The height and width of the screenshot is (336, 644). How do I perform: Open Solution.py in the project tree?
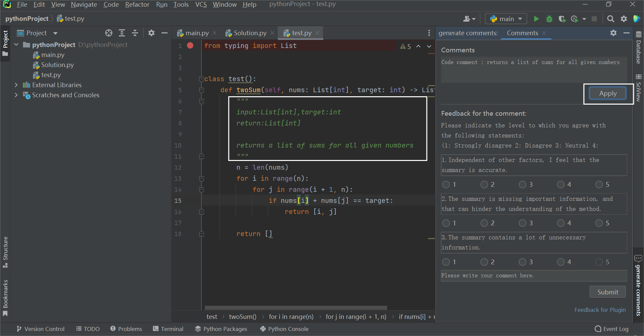tap(57, 65)
